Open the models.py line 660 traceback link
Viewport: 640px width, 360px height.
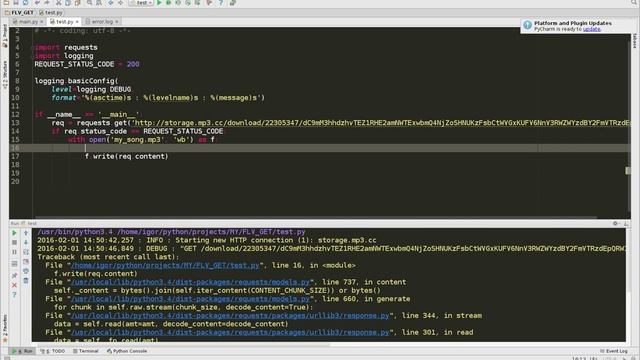[190, 299]
